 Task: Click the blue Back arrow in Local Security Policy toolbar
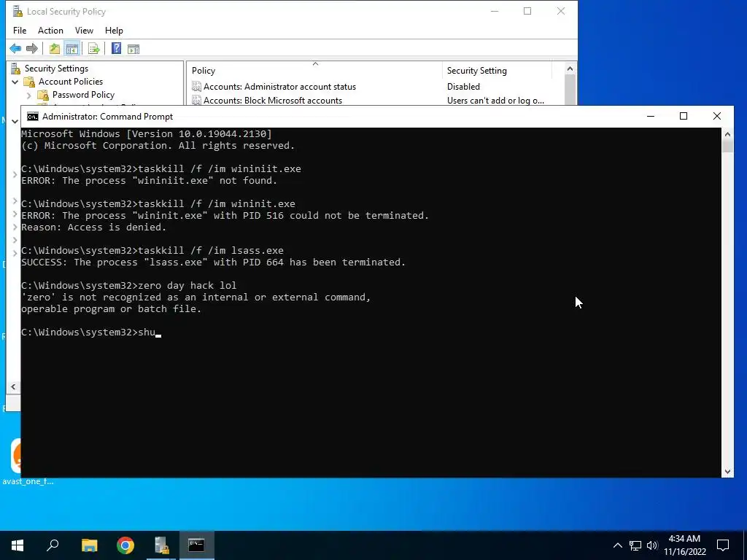(15, 49)
